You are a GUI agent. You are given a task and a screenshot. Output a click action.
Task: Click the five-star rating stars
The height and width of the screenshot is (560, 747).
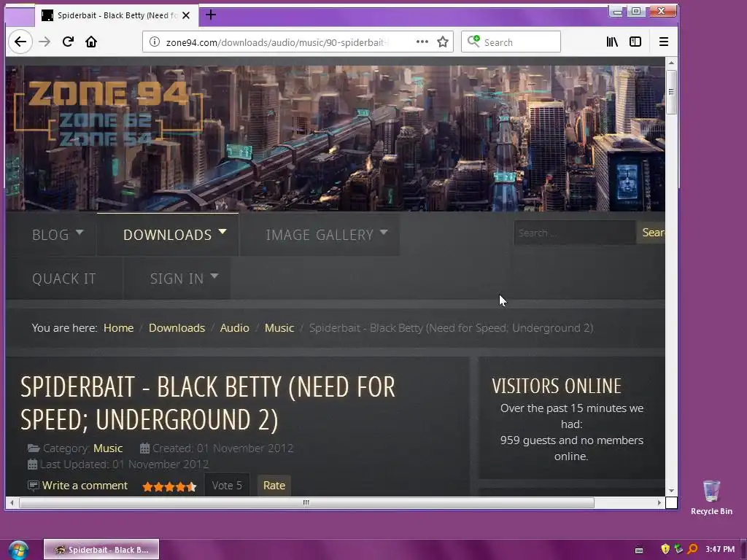pos(169,486)
